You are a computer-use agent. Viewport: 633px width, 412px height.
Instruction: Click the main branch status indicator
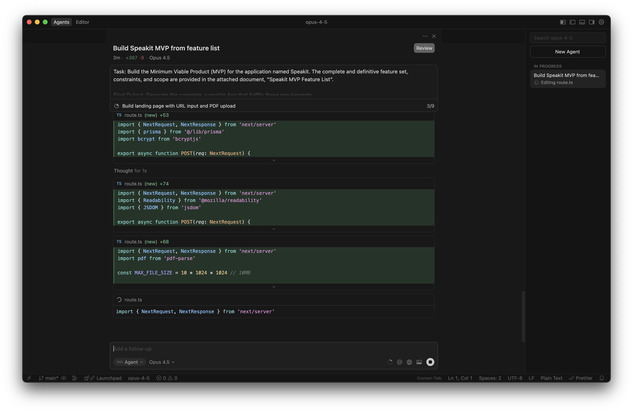(48, 378)
